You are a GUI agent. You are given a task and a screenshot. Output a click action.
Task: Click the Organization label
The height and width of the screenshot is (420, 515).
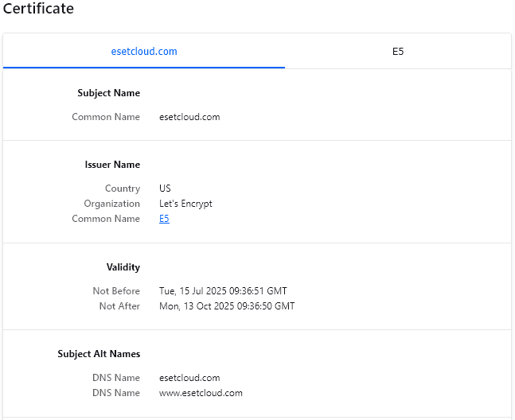pyautogui.click(x=111, y=204)
